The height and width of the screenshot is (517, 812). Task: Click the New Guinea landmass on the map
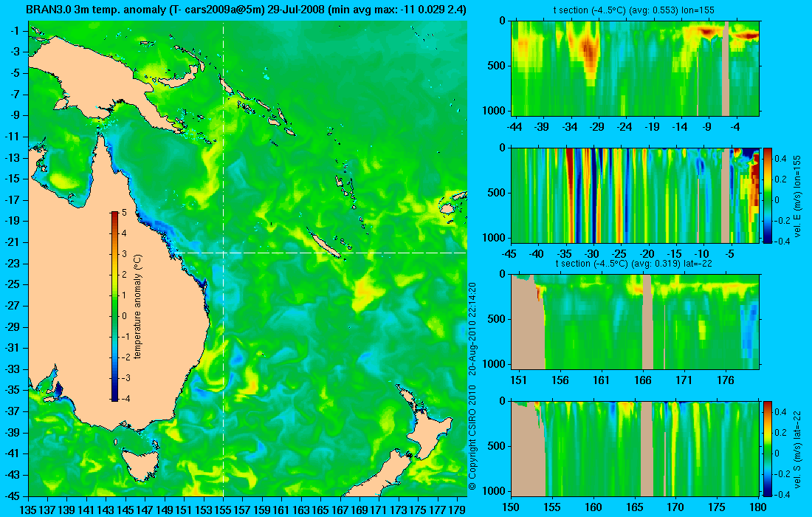[x=93, y=78]
